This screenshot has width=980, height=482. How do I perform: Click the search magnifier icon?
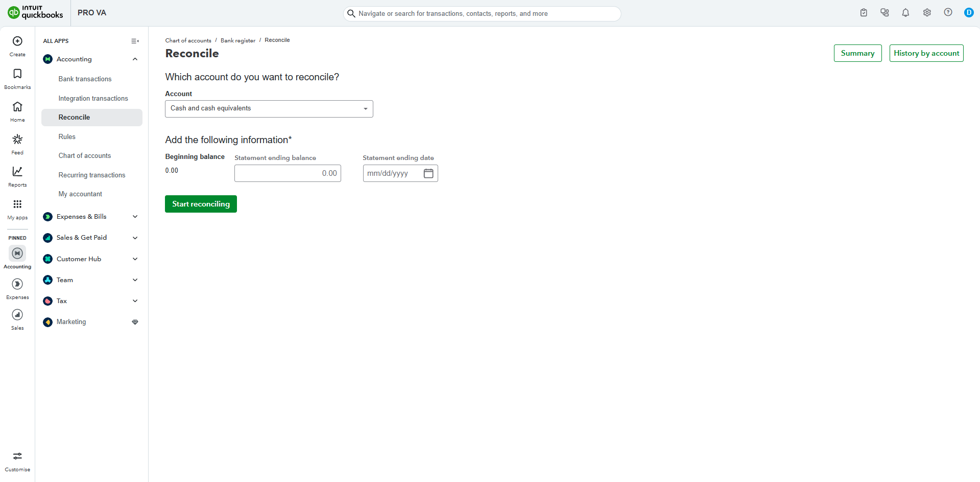pos(351,14)
